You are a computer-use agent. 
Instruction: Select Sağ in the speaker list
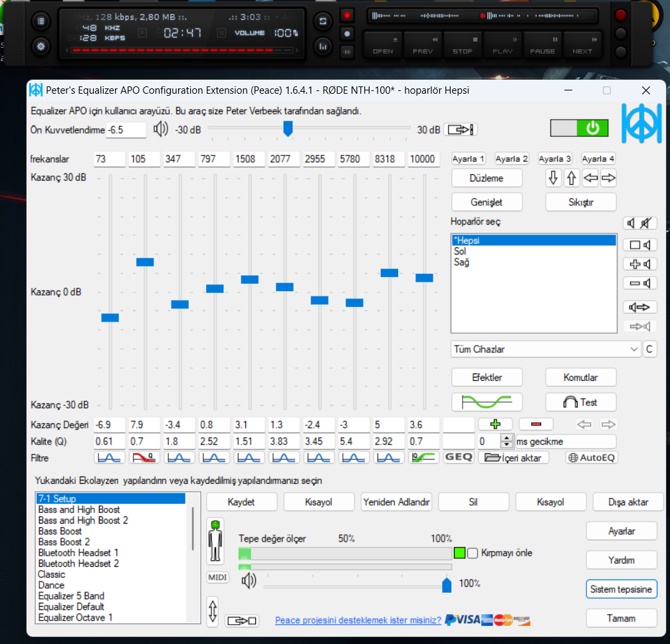point(534,262)
